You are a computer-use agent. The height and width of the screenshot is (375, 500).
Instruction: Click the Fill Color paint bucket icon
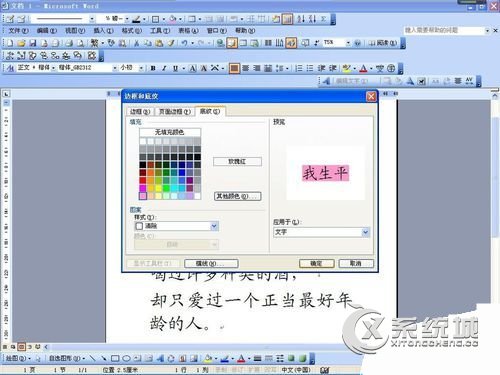tap(208, 358)
